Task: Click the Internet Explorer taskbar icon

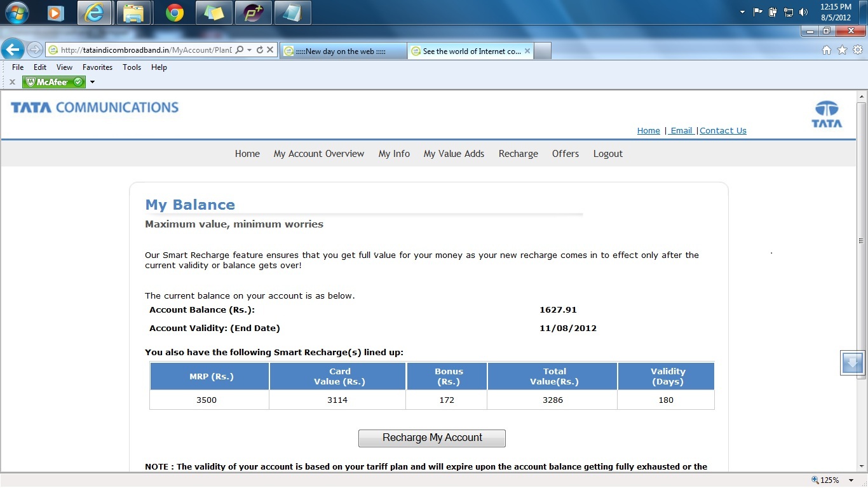Action: pos(95,13)
